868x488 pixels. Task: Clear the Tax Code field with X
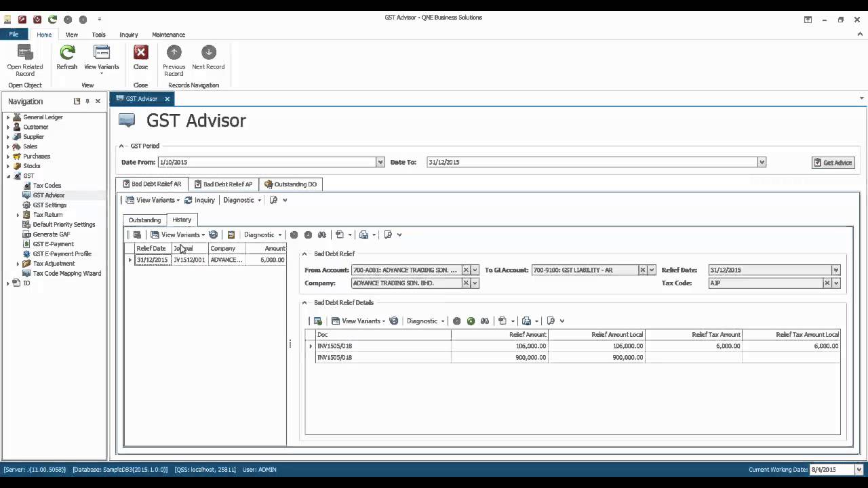coord(827,283)
